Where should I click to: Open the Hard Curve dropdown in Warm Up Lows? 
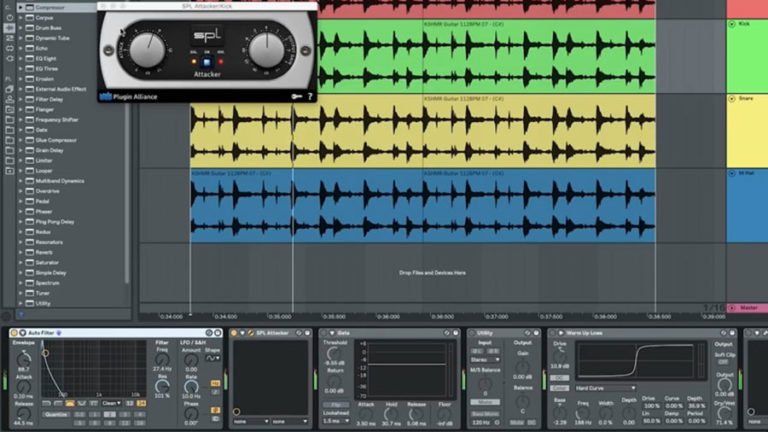coord(605,387)
